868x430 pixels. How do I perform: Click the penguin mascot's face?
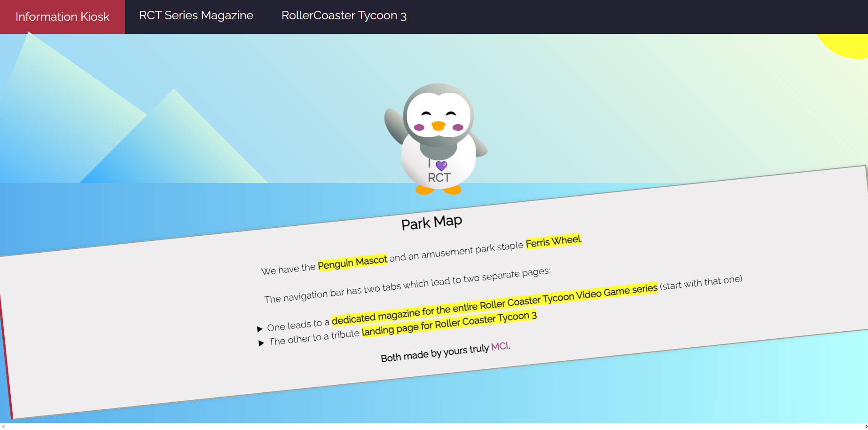click(438, 115)
